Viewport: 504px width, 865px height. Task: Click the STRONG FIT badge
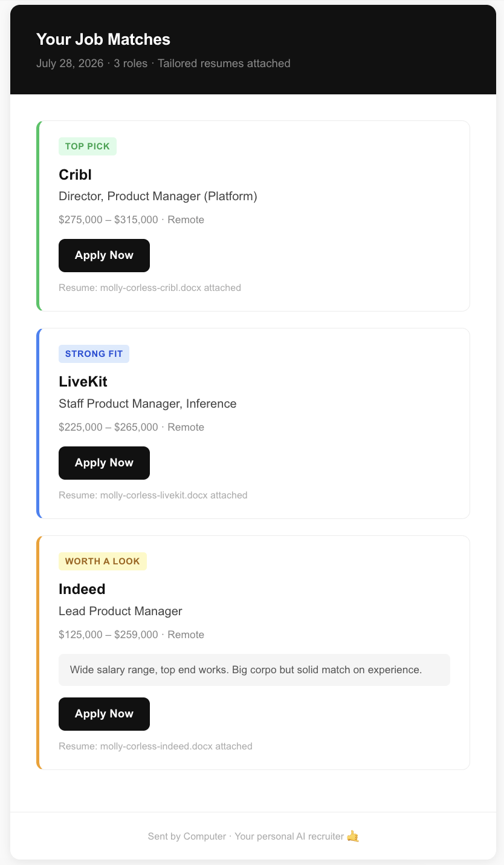coord(94,354)
